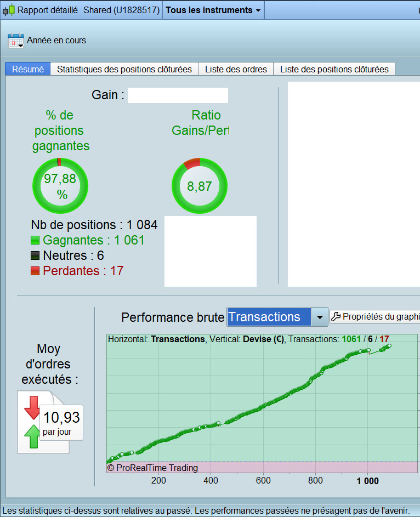Open the Liste des ordres tab
This screenshot has width=420, height=517.
point(236,69)
